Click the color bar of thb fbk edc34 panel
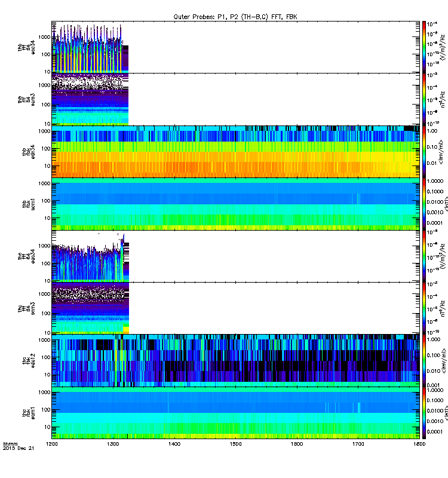 pyautogui.click(x=424, y=152)
